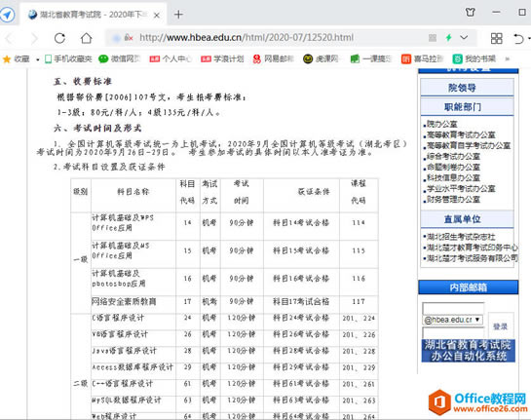Open the 高等教育考试办公室 link
This screenshot has height=420, width=531.
click(x=461, y=134)
